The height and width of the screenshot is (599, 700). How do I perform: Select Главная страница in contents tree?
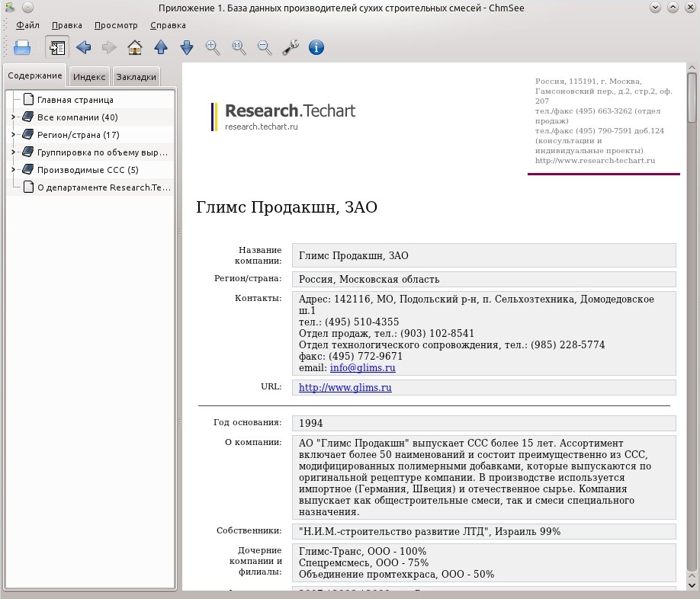(75, 100)
